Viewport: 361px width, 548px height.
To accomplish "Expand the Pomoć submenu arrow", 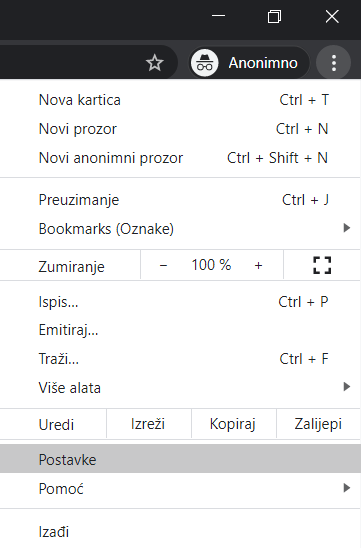I will (347, 488).
